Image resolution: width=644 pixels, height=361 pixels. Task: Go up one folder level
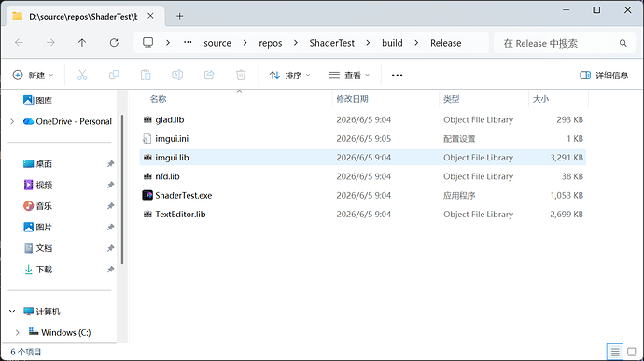point(82,43)
